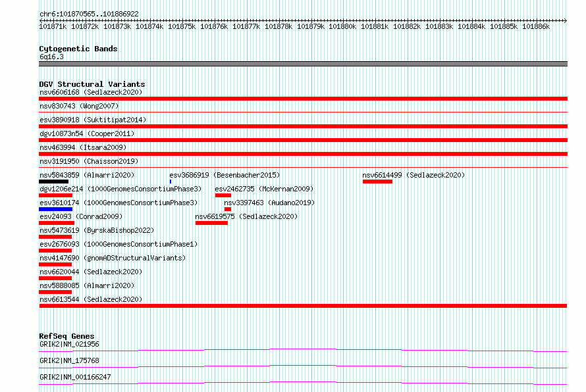Select the full-width red bar under nsv6613544
Image resolution: width=586 pixels, height=392 pixels.
pyautogui.click(x=303, y=306)
